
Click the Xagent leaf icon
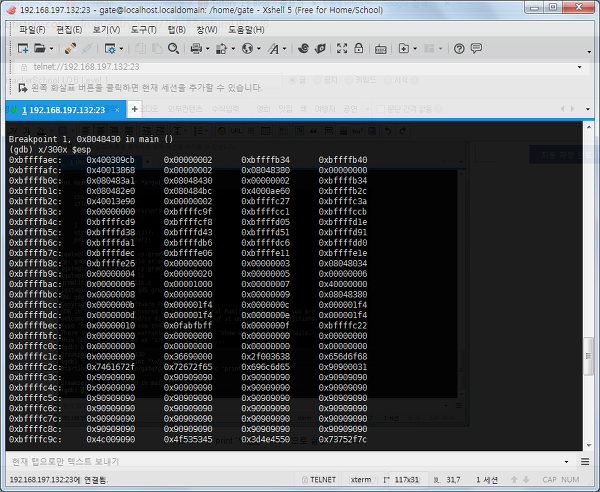[320, 49]
